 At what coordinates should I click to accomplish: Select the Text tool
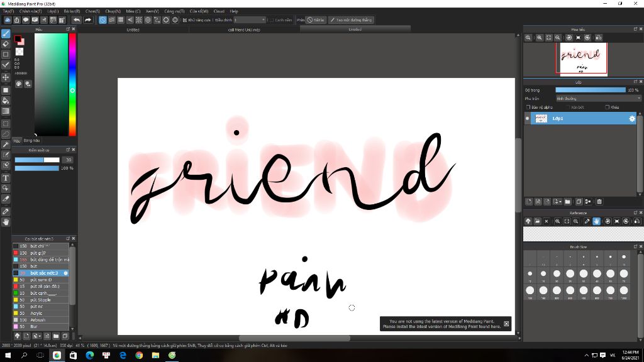point(6,178)
